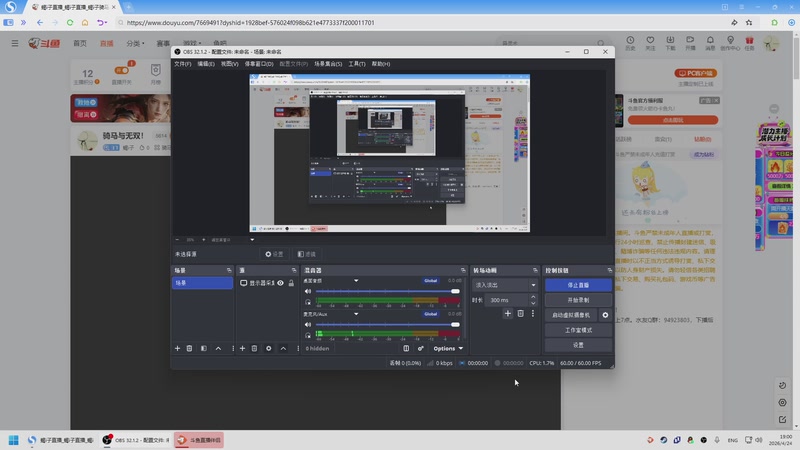Delete the current transition with trash icon

(520, 314)
